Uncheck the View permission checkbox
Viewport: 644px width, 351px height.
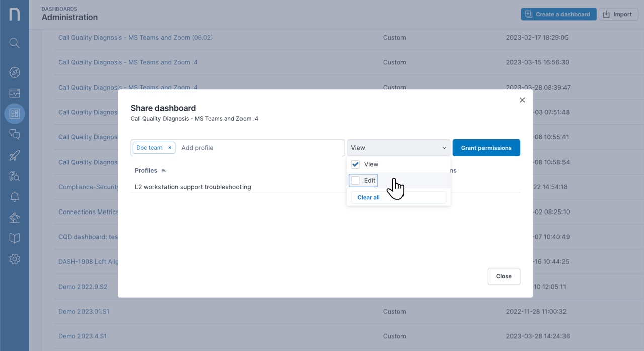coord(355,164)
